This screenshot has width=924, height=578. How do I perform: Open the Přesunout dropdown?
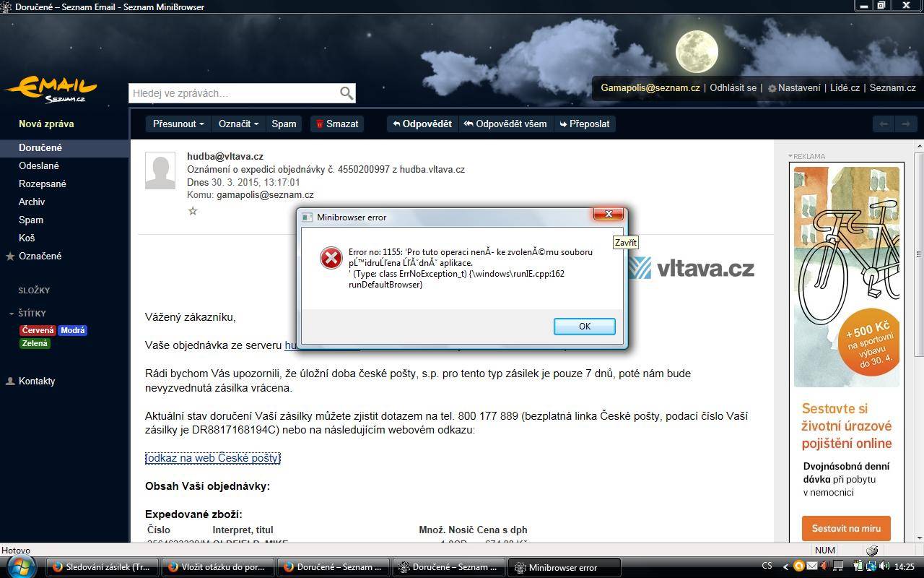click(178, 124)
